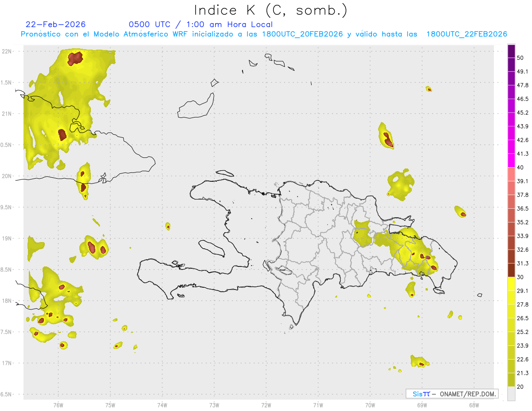Click colorbar value '31.3'
This screenshot has height=411, width=532.
pyautogui.click(x=523, y=263)
